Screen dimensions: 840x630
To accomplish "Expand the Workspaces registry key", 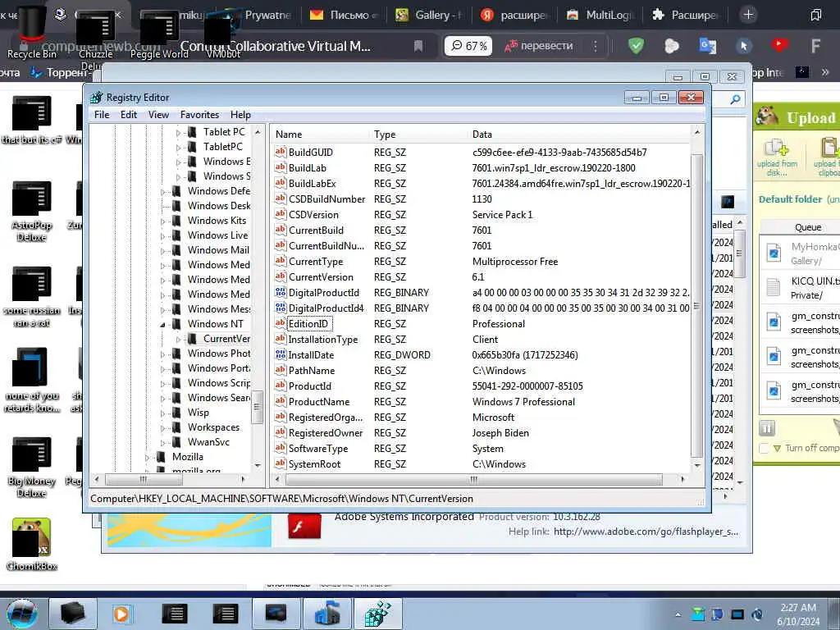I will 163,427.
